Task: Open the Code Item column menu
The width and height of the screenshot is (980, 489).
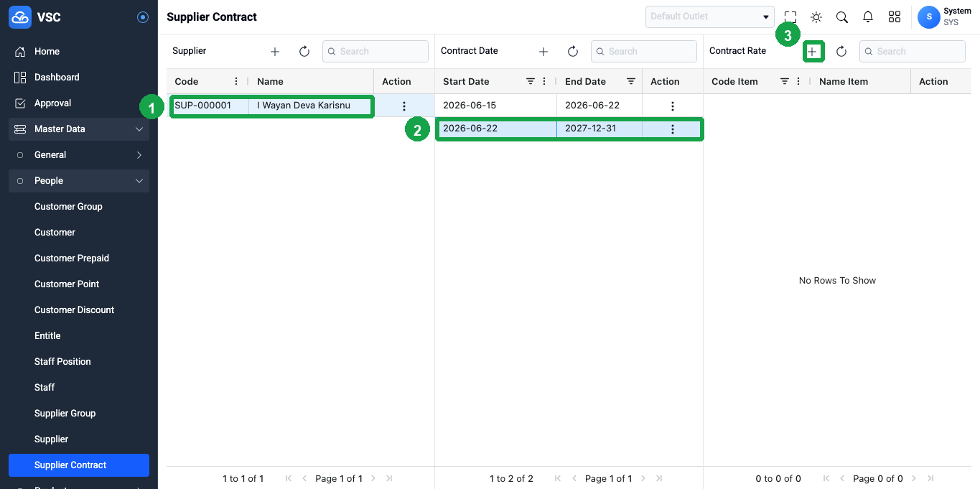Action: click(798, 81)
